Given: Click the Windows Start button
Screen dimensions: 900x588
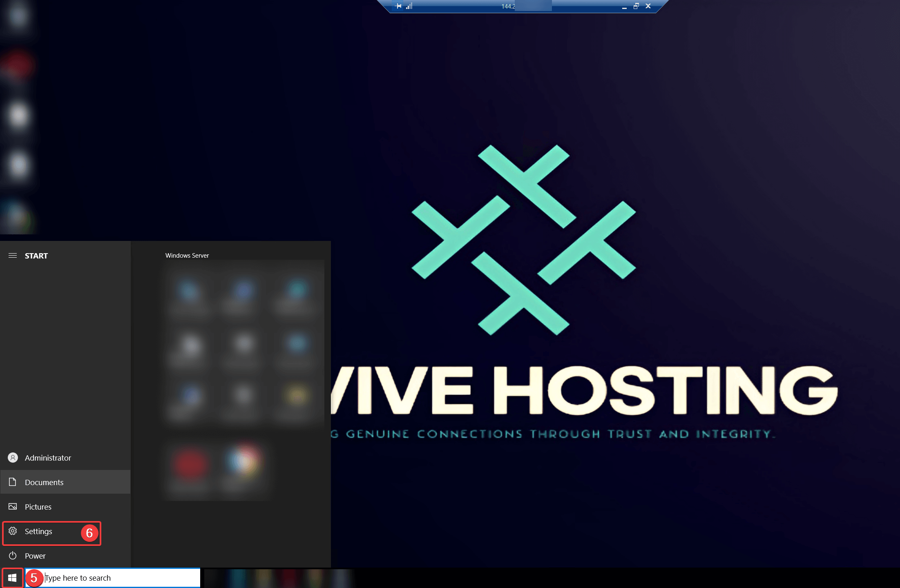Looking at the screenshot, I should click(x=12, y=578).
